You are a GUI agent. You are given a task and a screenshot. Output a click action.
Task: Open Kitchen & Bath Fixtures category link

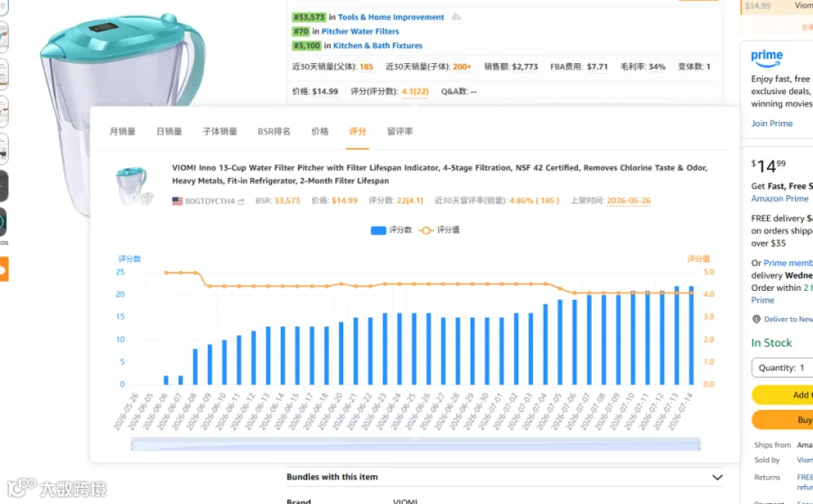(378, 46)
